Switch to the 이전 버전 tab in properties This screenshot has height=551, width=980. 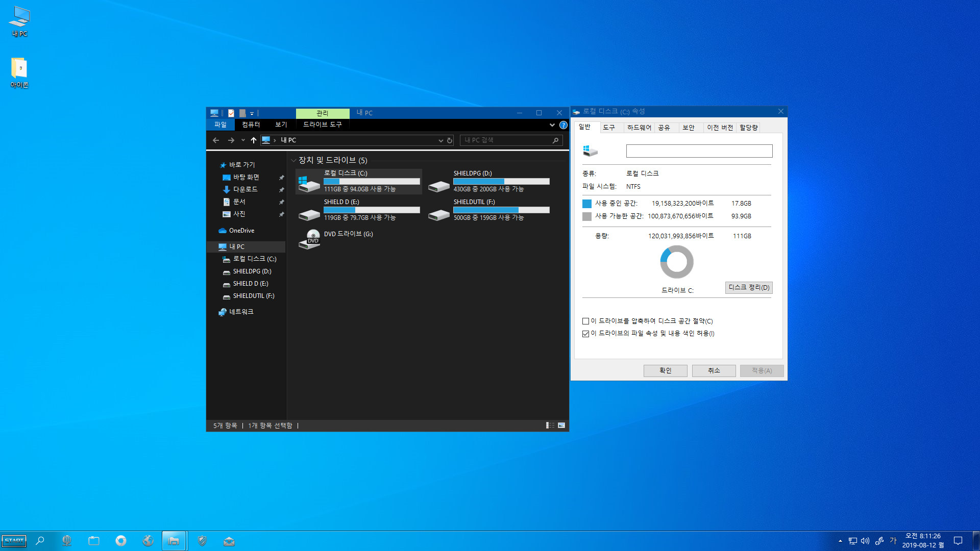(720, 128)
